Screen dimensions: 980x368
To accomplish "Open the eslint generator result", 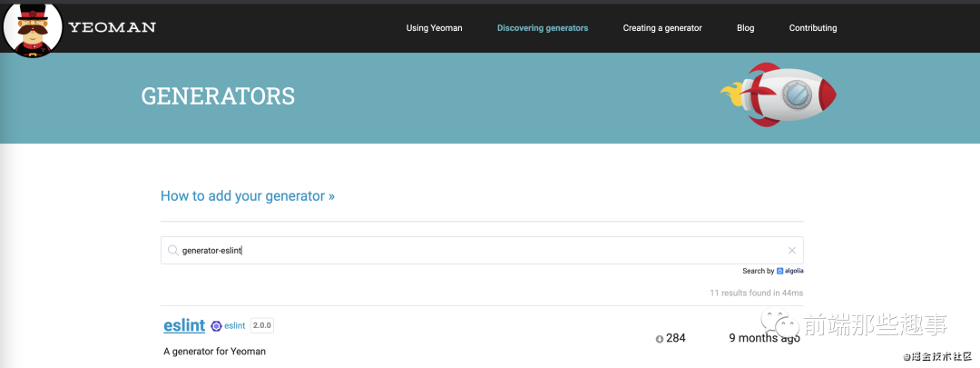I will (x=184, y=325).
